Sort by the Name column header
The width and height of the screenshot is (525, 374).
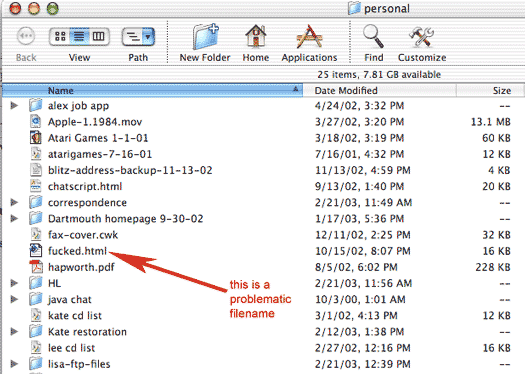152,90
